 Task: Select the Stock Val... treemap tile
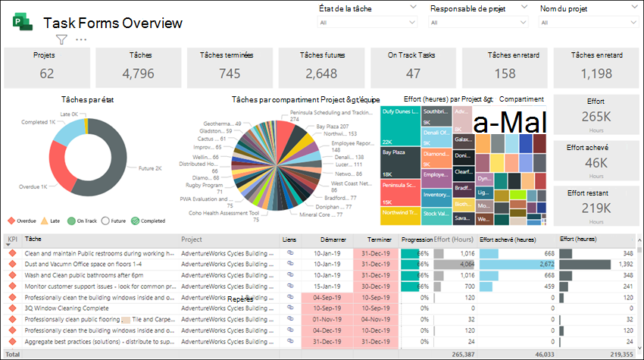436,217
